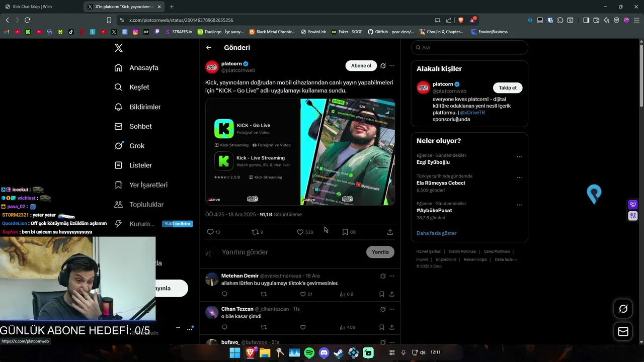This screenshot has width=644, height=362.
Task: Open Cihan Tezcan's profile name
Action: pos(237,309)
